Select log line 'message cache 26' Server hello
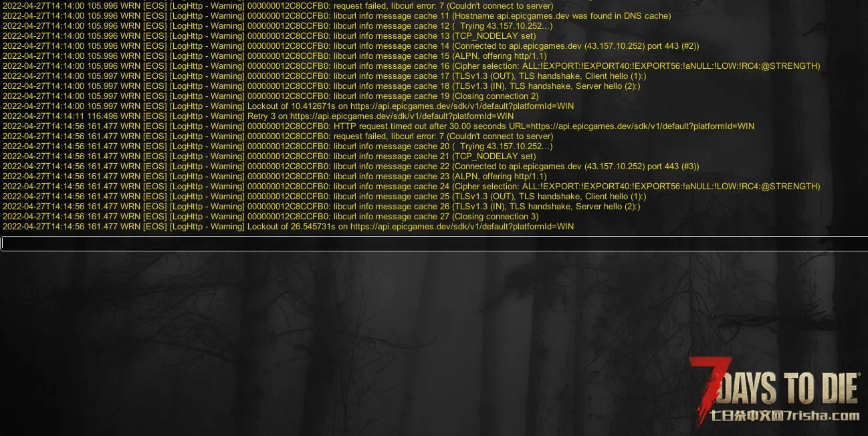 [x=321, y=207]
